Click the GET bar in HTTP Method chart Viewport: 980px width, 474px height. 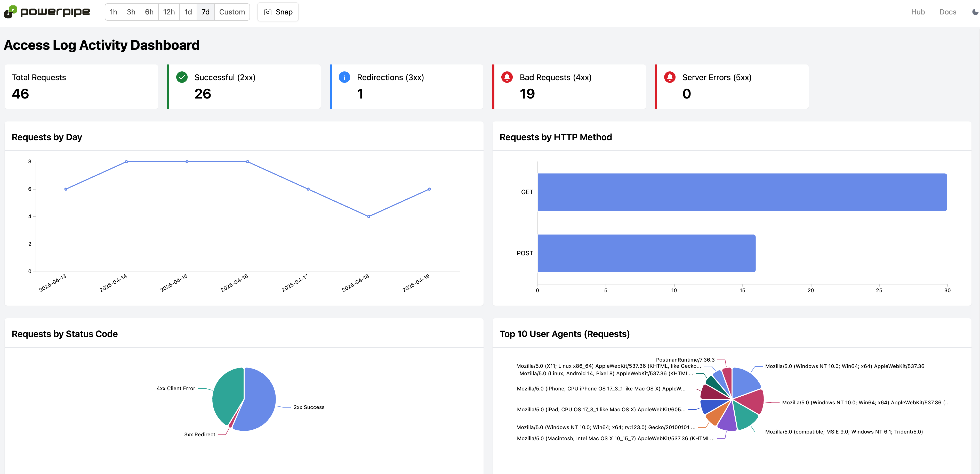(742, 192)
